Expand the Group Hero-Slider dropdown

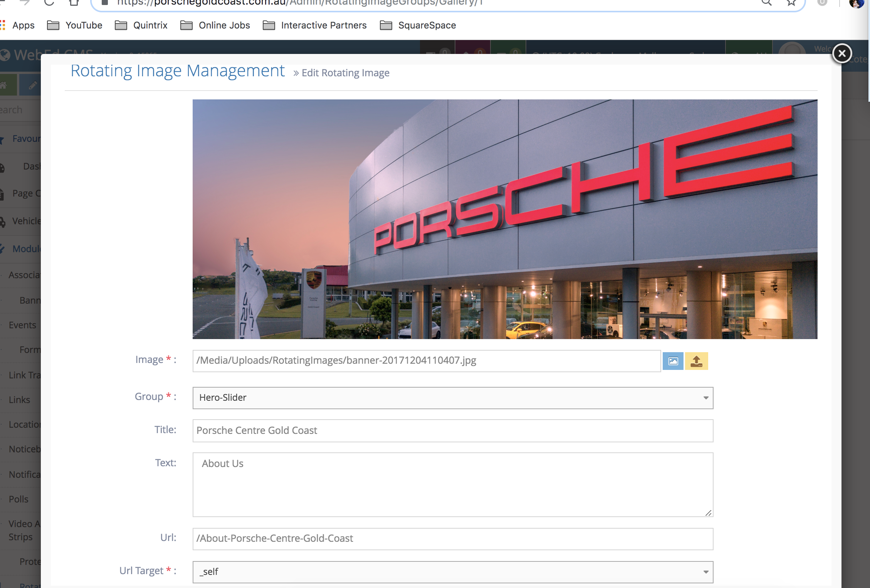pyautogui.click(x=453, y=398)
